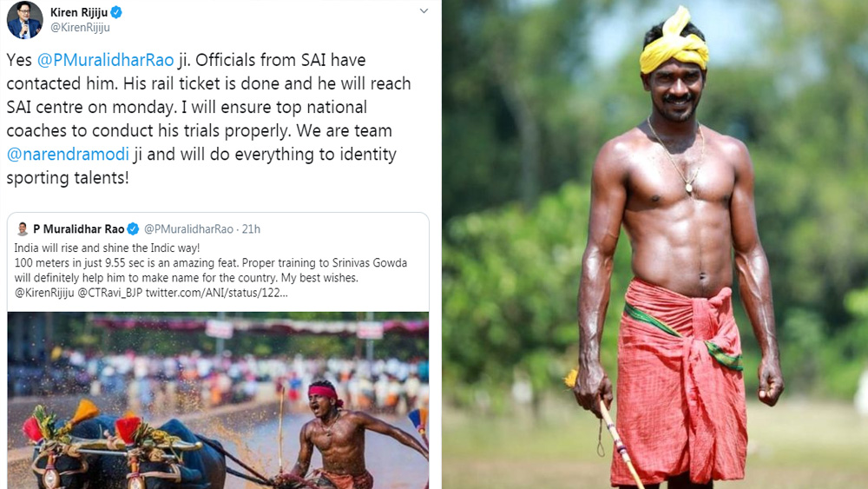Open @PMuralidharRao handle in quoted tweet
Screen dimensions: 868x489
tap(188, 228)
